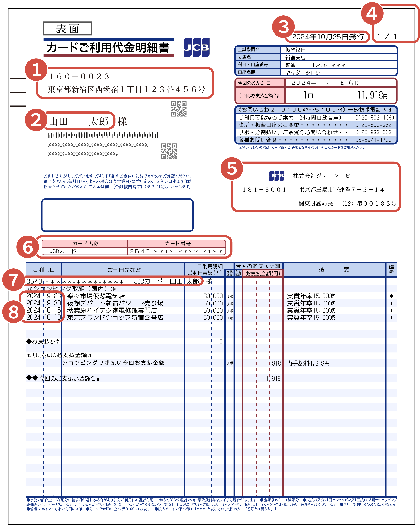Click the small JCB logo by 株式会社ジェーシービー
The height and width of the screenshot is (525, 420).
pos(276,176)
